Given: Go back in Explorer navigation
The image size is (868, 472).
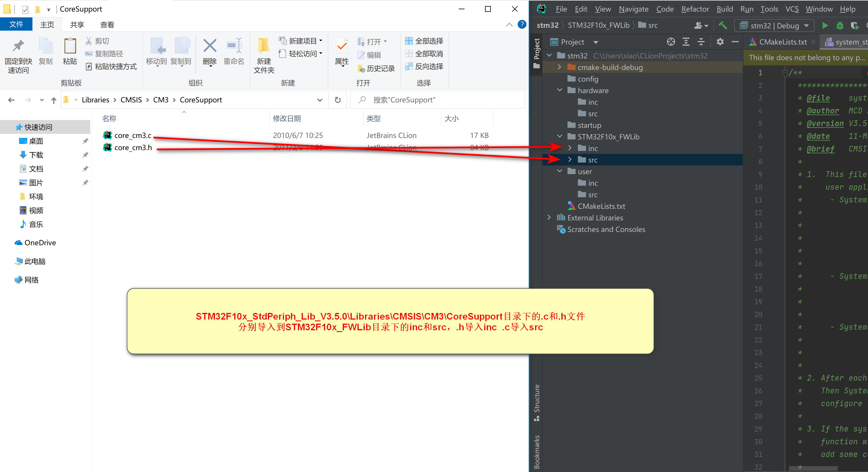Looking at the screenshot, I should (x=12, y=100).
